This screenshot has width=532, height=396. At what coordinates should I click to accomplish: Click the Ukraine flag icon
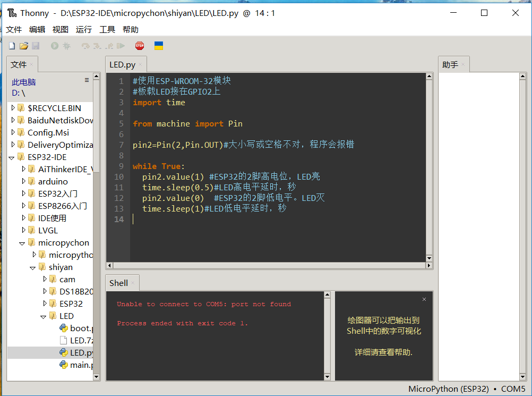click(x=158, y=46)
